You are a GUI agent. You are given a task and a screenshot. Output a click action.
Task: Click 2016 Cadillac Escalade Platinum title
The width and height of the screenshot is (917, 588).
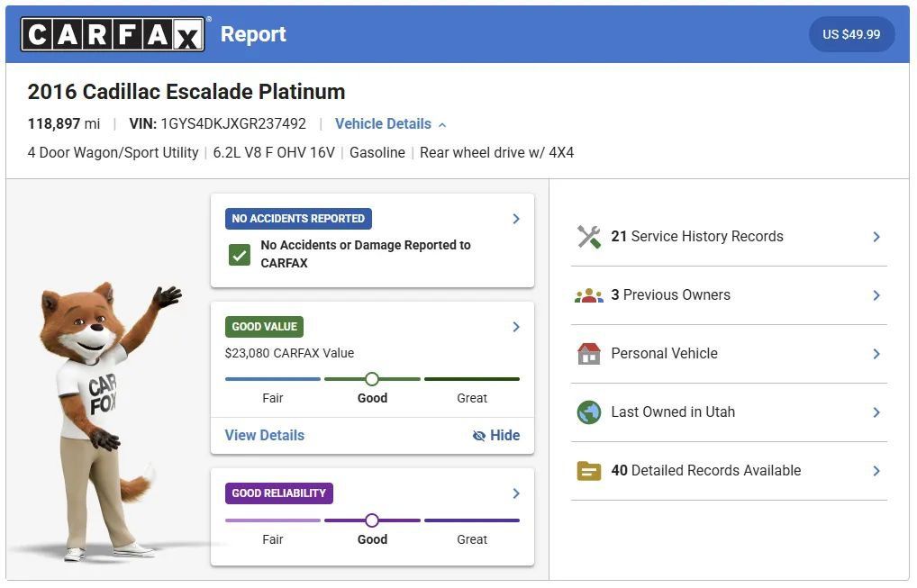coord(186,92)
